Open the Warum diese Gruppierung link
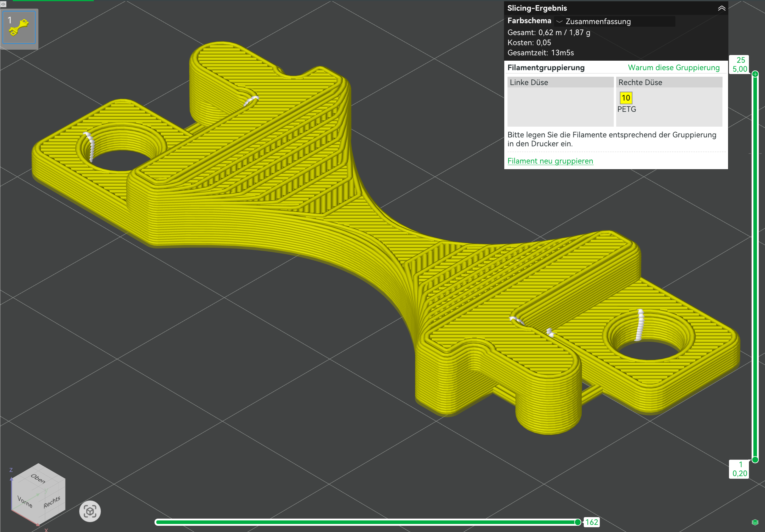This screenshot has height=532, width=765. coord(674,68)
